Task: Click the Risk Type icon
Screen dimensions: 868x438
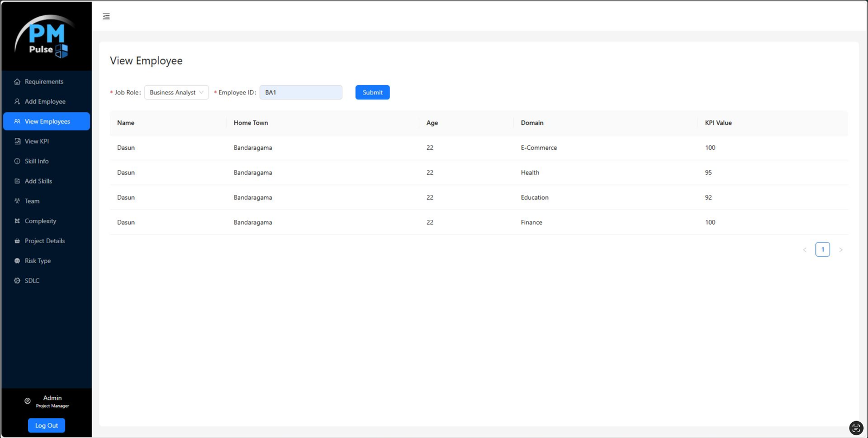Action: [x=17, y=261]
